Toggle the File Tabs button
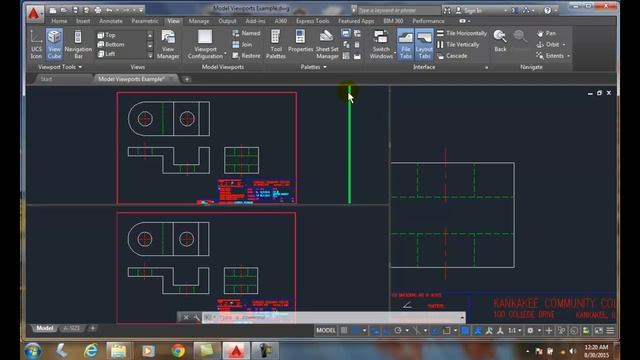Screen dimensions: 640x360 click(x=405, y=44)
